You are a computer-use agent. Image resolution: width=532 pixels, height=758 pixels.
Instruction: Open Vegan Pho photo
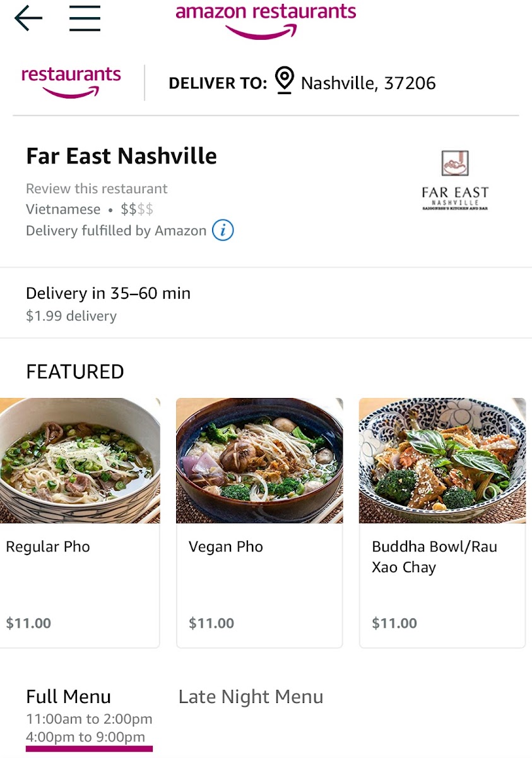click(x=259, y=460)
